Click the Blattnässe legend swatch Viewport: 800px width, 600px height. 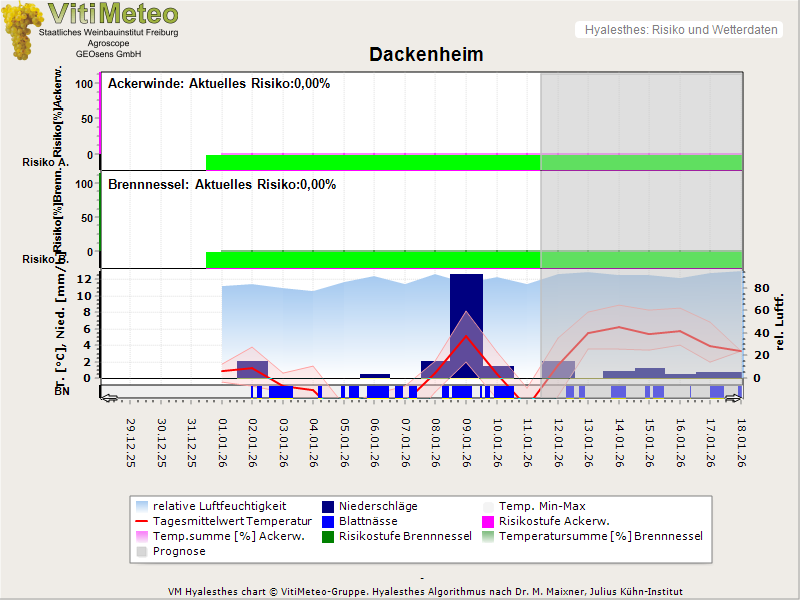point(329,521)
